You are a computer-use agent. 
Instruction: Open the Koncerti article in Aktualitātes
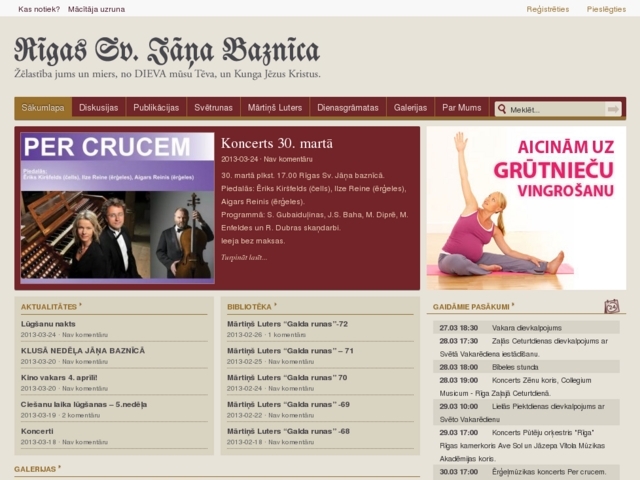37,431
